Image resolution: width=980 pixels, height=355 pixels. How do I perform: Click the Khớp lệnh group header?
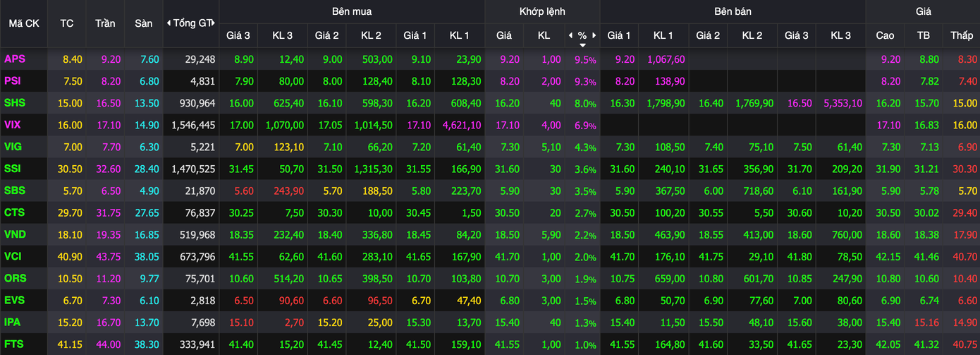coord(542,11)
